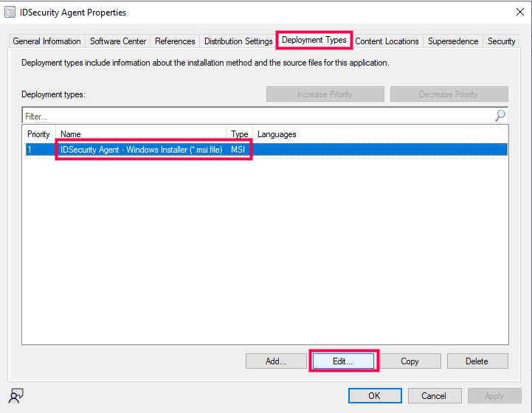Screen dimensions: 532x413
Task: Open the References tab
Action: pos(175,41)
